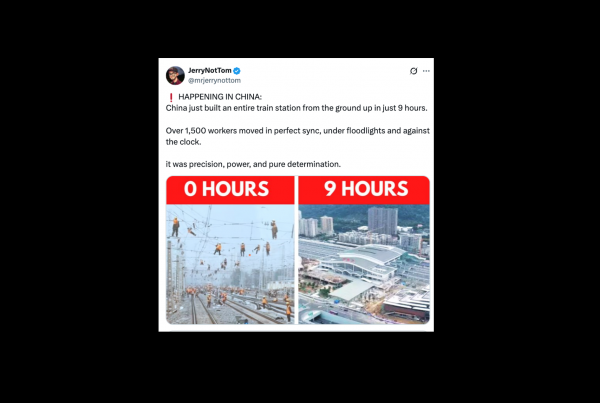The image size is (600, 403).
Task: Click the precision, power, and pure determination line
Action: click(x=253, y=164)
